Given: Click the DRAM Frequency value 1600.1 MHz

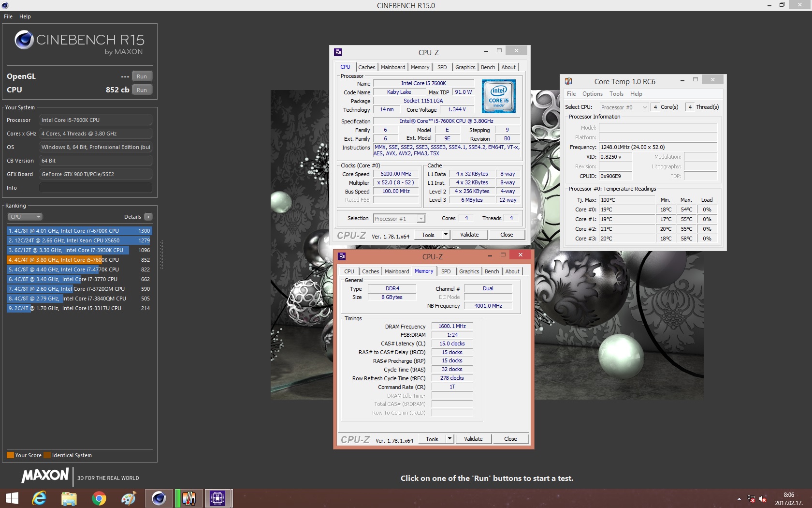Looking at the screenshot, I should (452, 327).
